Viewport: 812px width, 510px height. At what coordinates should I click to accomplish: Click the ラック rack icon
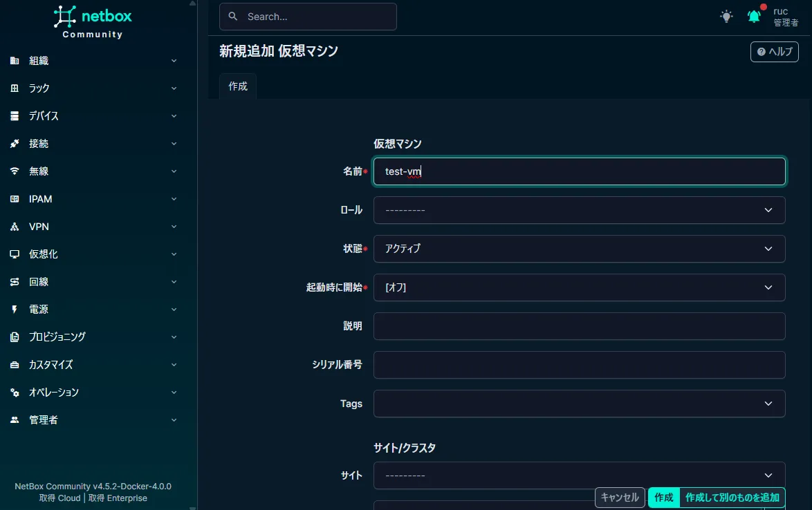point(15,88)
